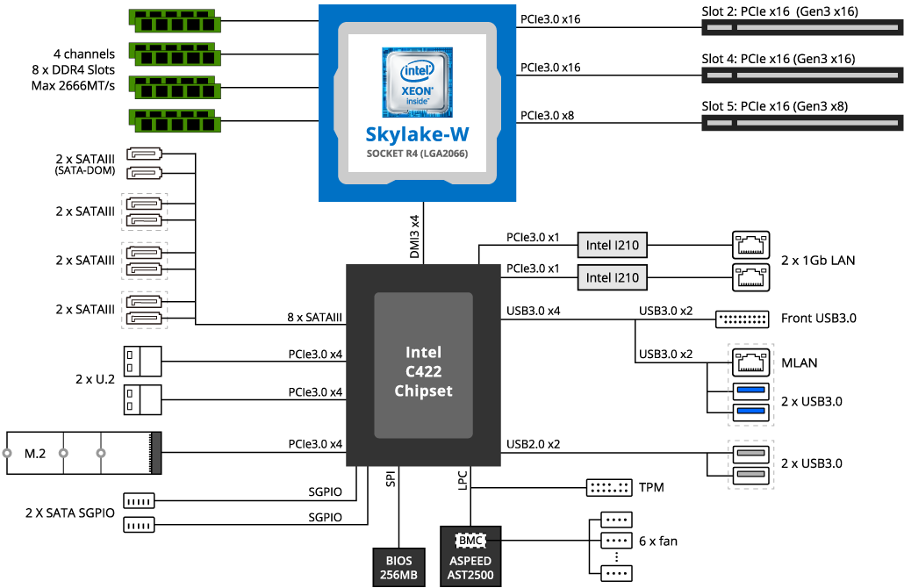Click the bottom DDR4 memory module pair
The height and width of the screenshot is (588, 904).
(x=175, y=120)
